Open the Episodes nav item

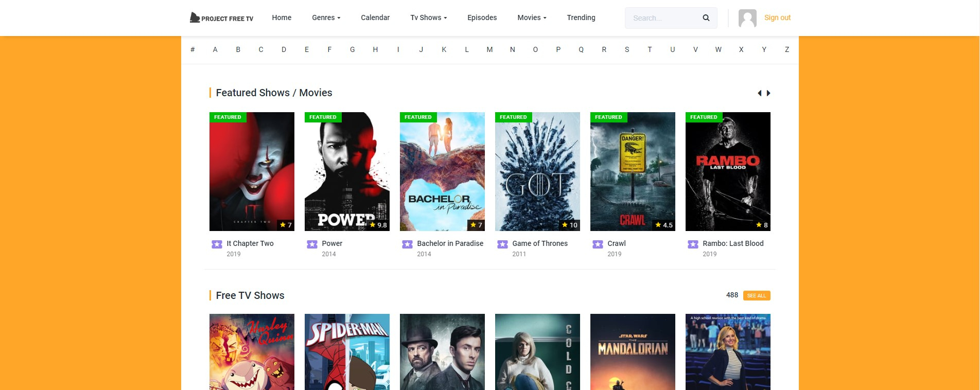coord(482,17)
